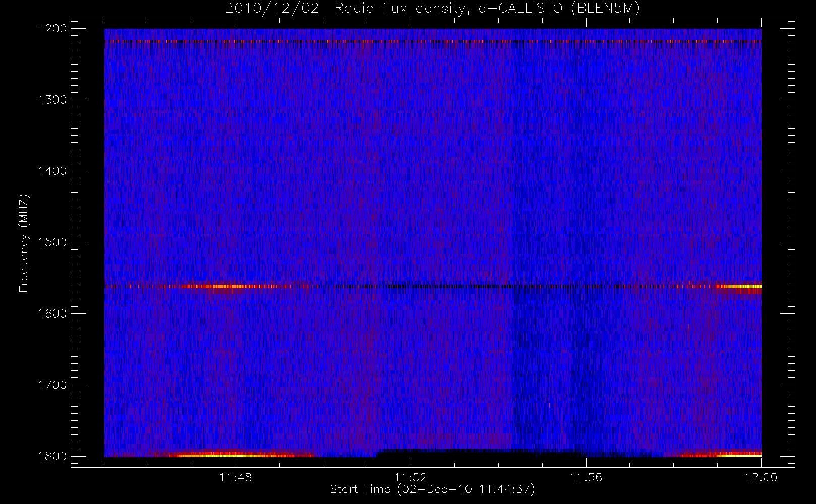Click the 11:52 time tick label

tap(411, 477)
